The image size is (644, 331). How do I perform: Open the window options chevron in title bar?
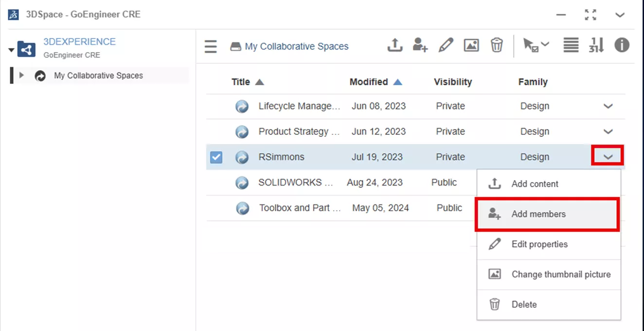point(620,15)
